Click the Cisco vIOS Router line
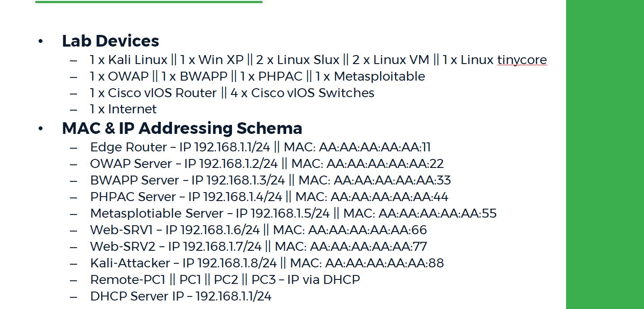The width and height of the screenshot is (644, 309). tap(232, 93)
